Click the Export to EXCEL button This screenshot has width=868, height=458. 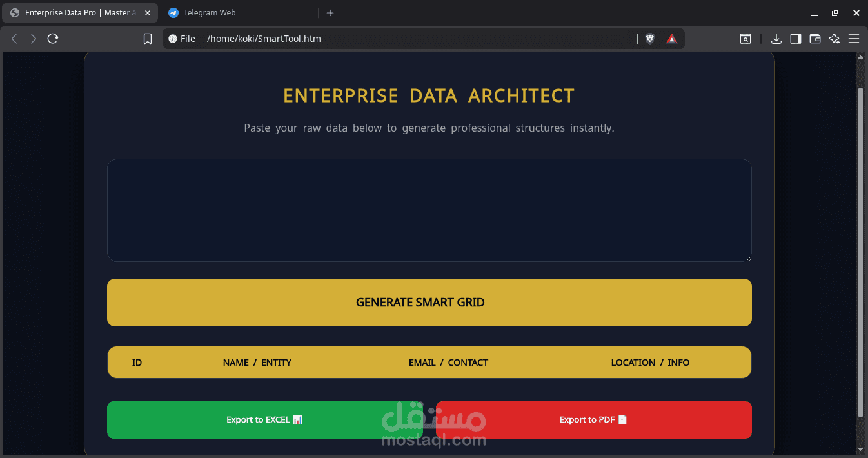(264, 420)
